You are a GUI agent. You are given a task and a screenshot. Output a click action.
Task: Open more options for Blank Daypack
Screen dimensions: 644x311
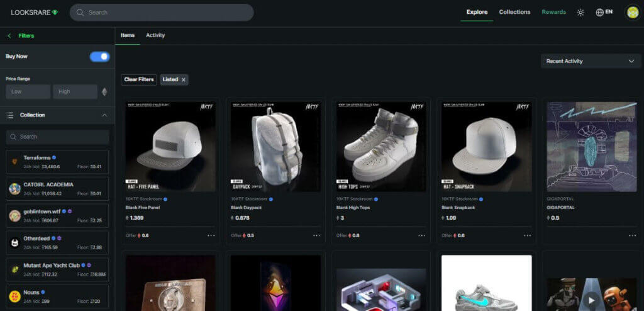pos(317,235)
